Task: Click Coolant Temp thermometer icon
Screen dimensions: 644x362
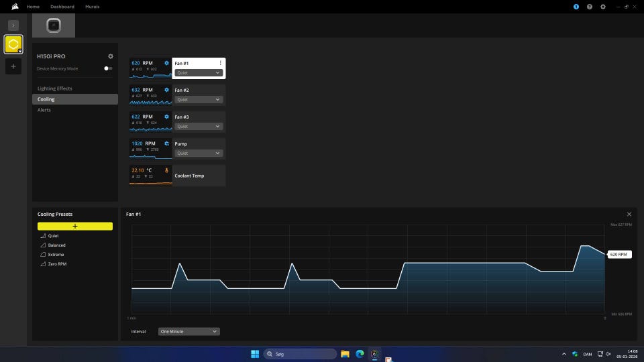Action: tap(166, 170)
